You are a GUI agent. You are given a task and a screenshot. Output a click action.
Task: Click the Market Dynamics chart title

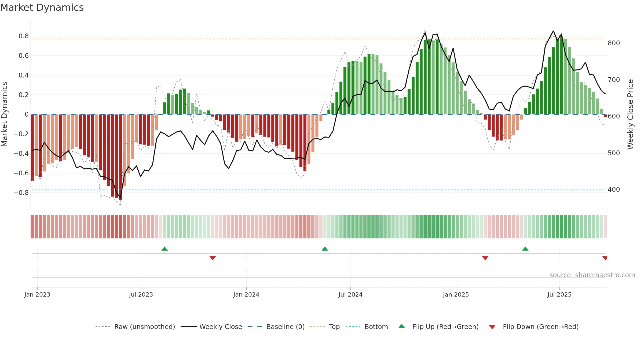pos(42,8)
